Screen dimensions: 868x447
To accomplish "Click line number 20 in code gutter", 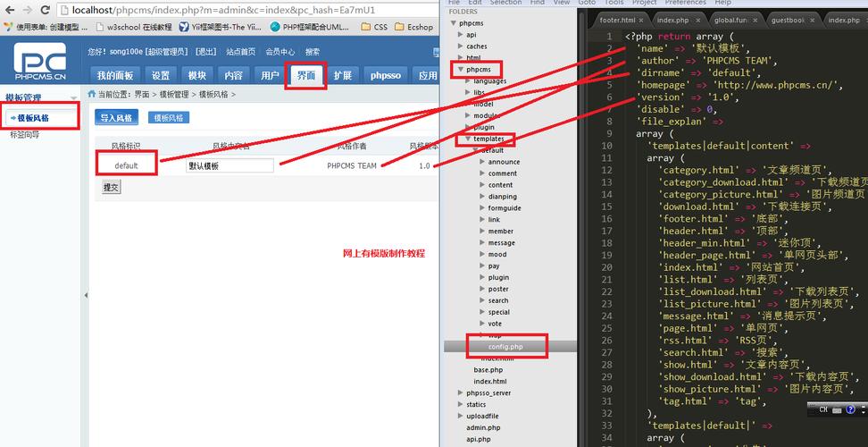I will (606, 267).
